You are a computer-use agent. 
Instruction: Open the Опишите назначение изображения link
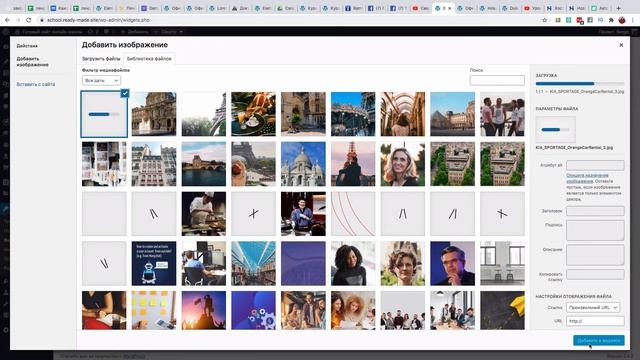click(587, 178)
